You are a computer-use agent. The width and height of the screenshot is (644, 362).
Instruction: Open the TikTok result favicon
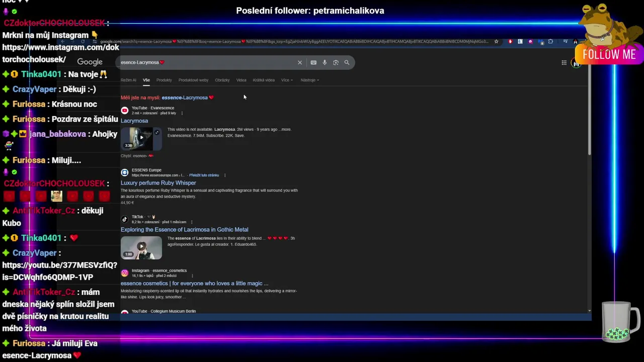coord(124,219)
